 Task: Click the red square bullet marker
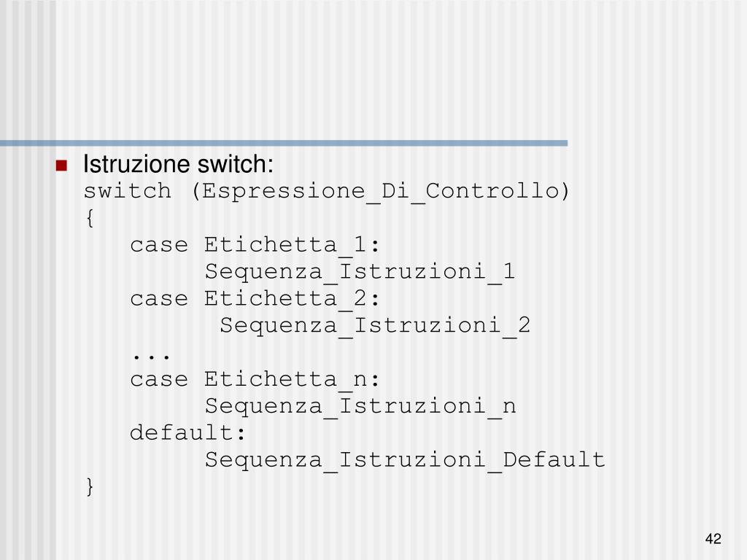[x=61, y=166]
